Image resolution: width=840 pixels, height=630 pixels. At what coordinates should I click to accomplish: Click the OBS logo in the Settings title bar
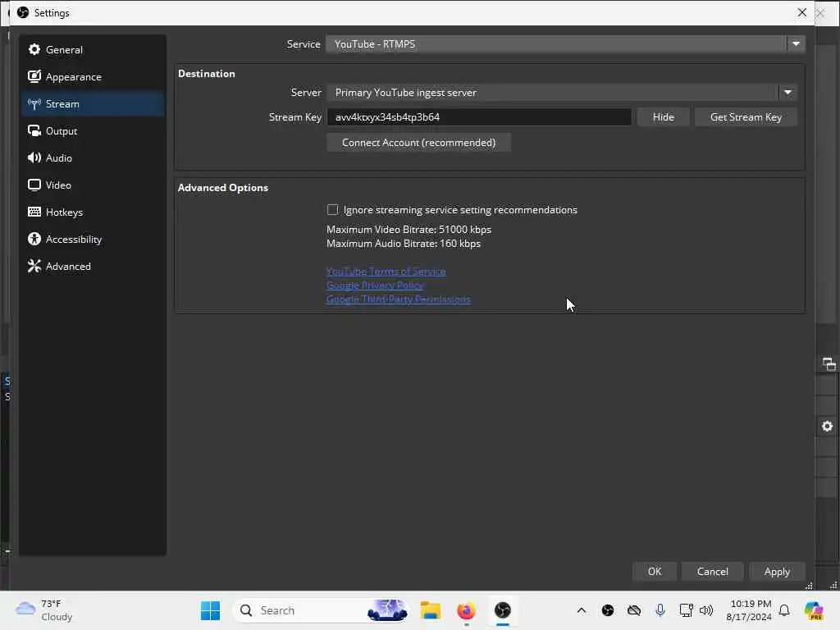[x=23, y=12]
